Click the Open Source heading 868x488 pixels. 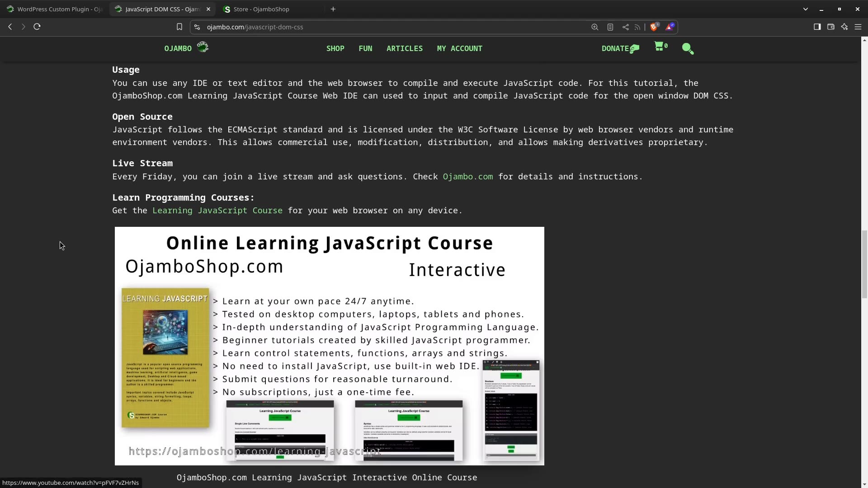pos(142,117)
